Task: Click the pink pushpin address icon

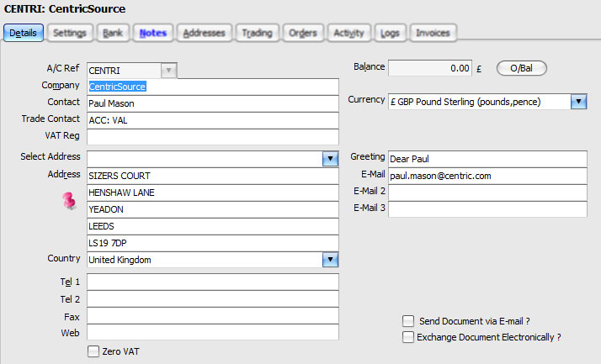Action: pyautogui.click(x=69, y=201)
